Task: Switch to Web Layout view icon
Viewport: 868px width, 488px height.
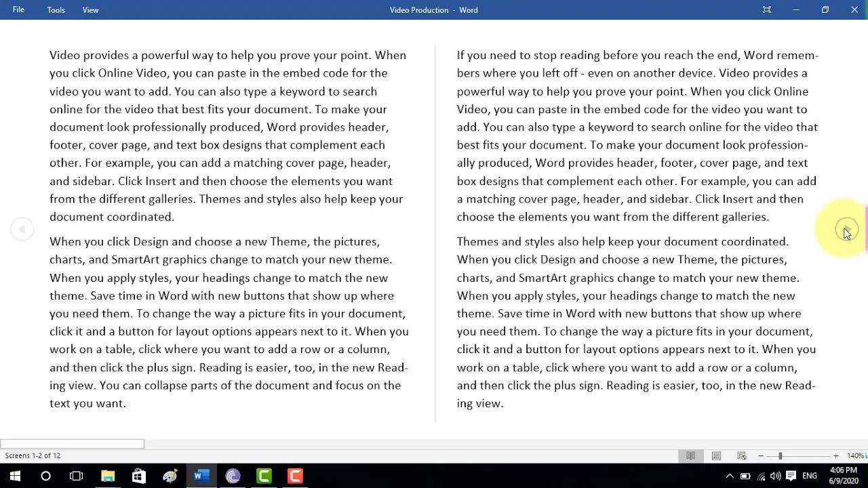Action: point(742,456)
